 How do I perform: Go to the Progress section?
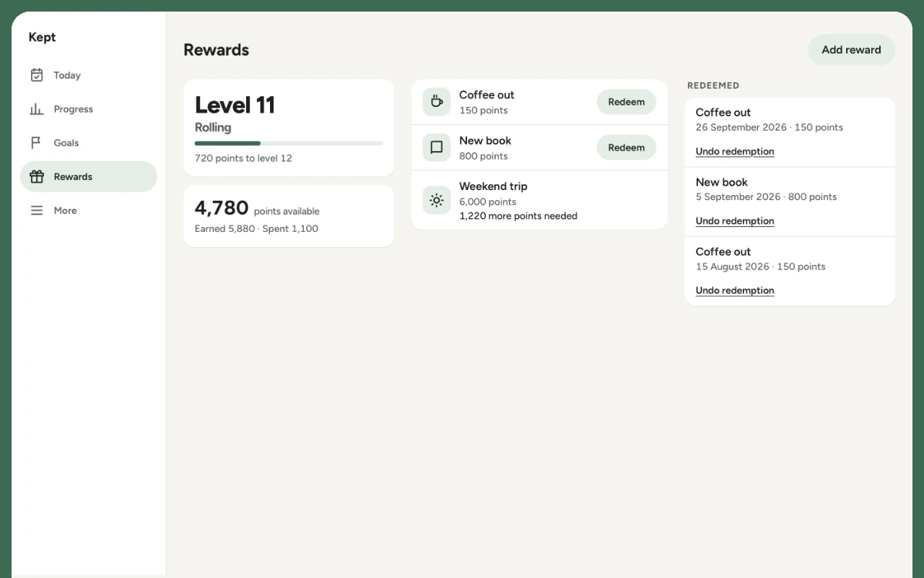coord(89,109)
